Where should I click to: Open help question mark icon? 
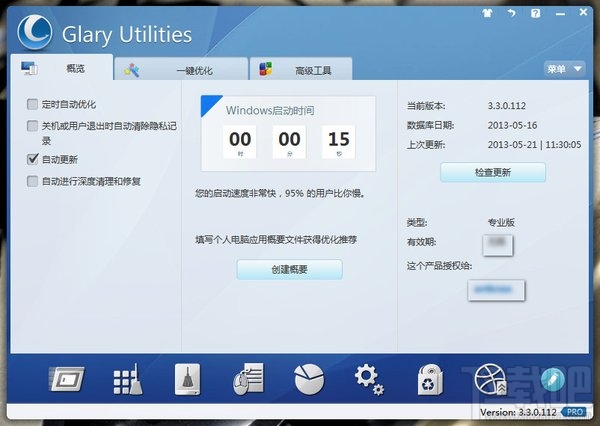[x=536, y=13]
